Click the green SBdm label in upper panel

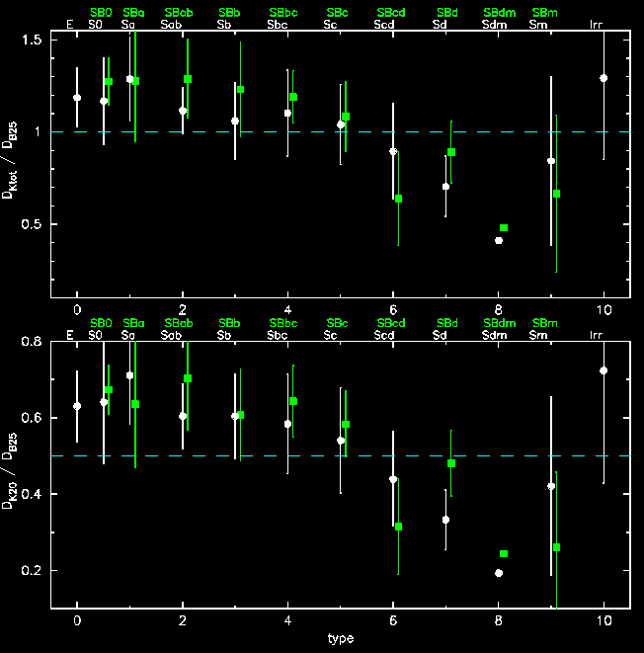[x=500, y=13]
